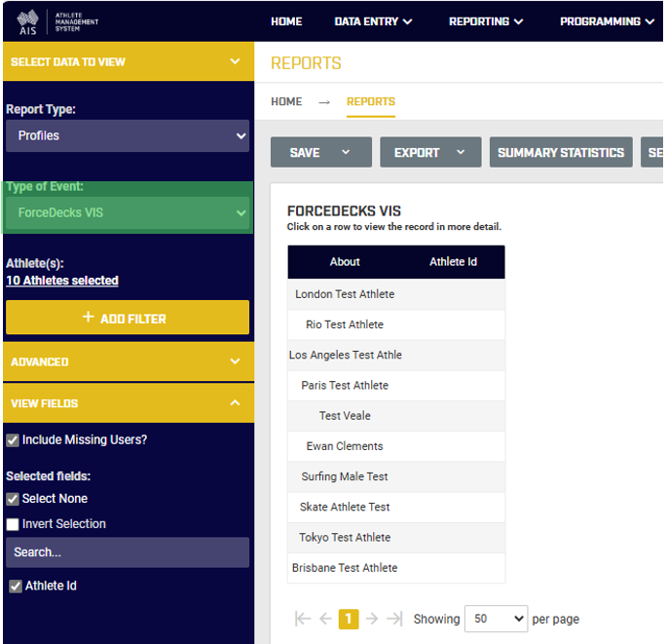667x644 pixels.
Task: Open Skate Athlete Test row
Action: (x=396, y=507)
